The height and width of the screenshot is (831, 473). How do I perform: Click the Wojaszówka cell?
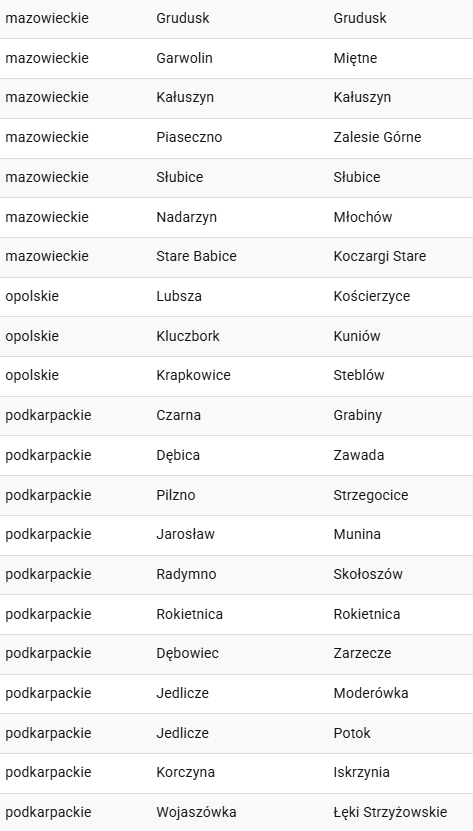(x=196, y=812)
